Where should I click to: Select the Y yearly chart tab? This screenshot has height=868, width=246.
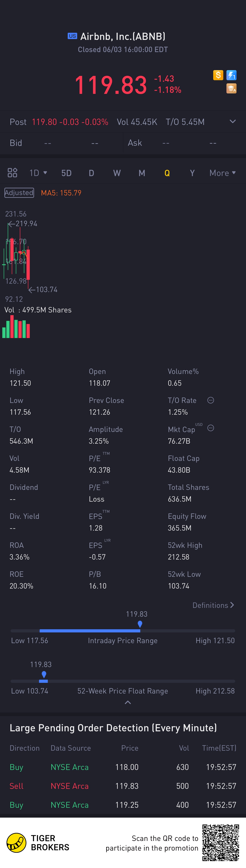(192, 173)
